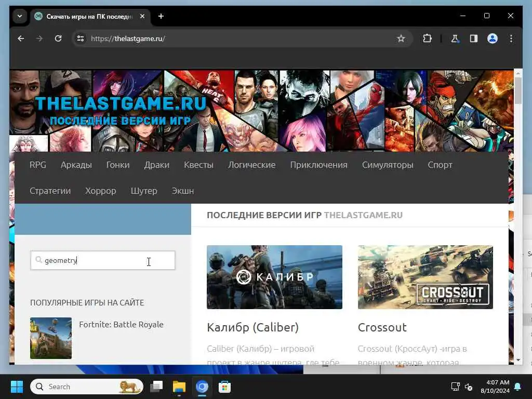Click the address bar URL

[128, 38]
